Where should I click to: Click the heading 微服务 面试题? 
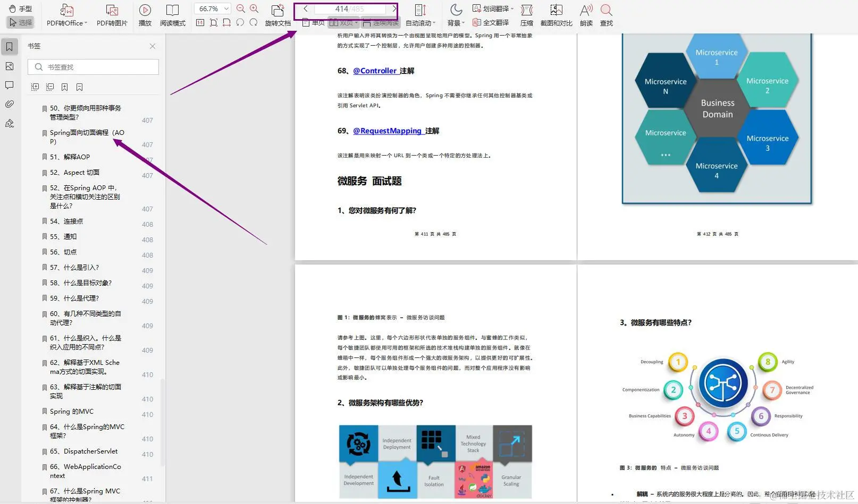point(369,181)
